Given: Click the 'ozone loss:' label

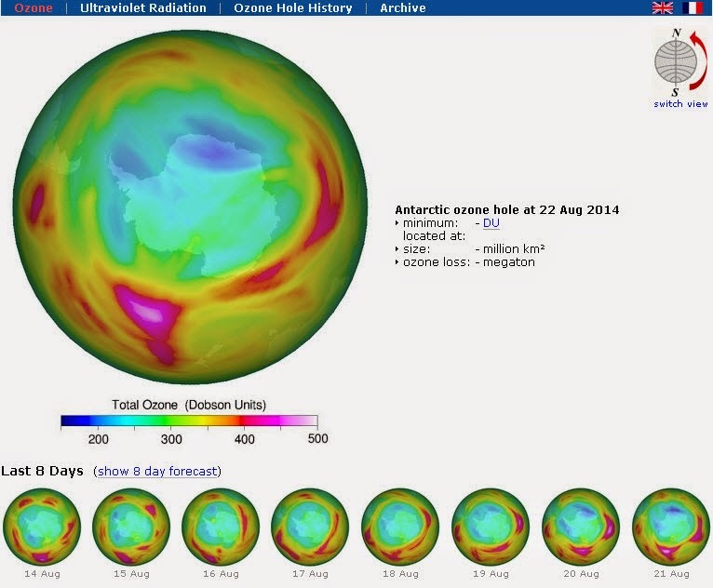Looking at the screenshot, I should pos(437,262).
